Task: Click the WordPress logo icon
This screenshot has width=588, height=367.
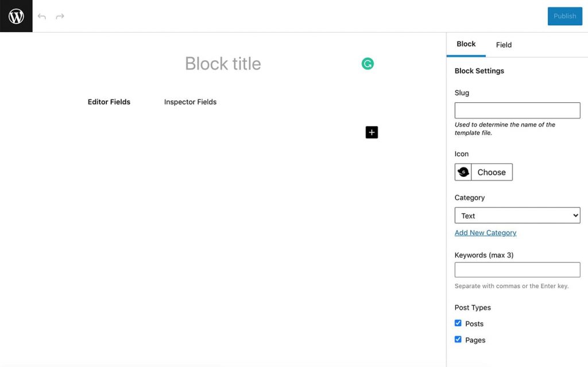Action: coord(16,16)
